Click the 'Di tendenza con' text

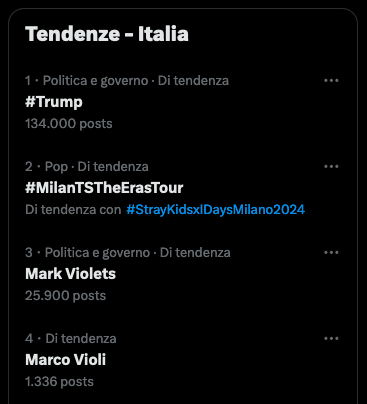[73, 210]
